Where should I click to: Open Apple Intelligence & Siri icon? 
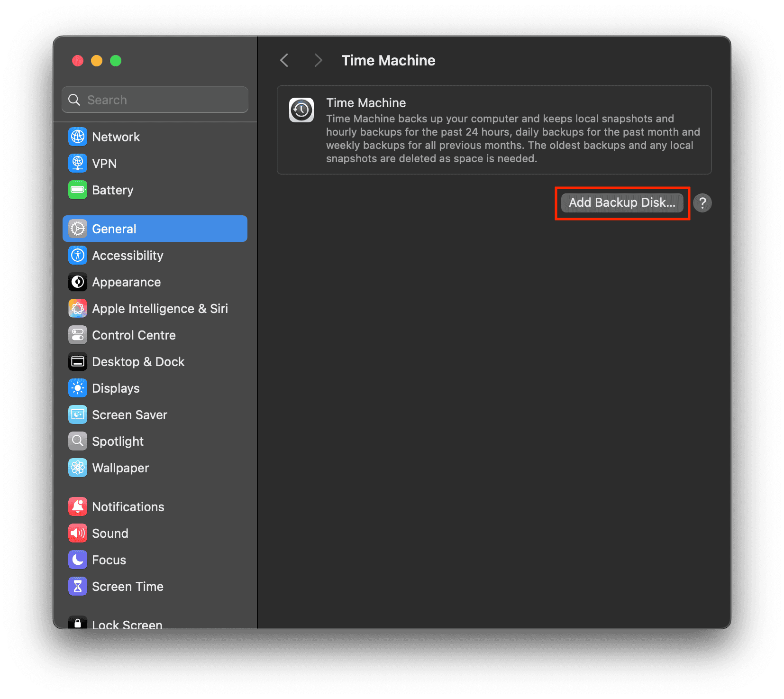[78, 309]
